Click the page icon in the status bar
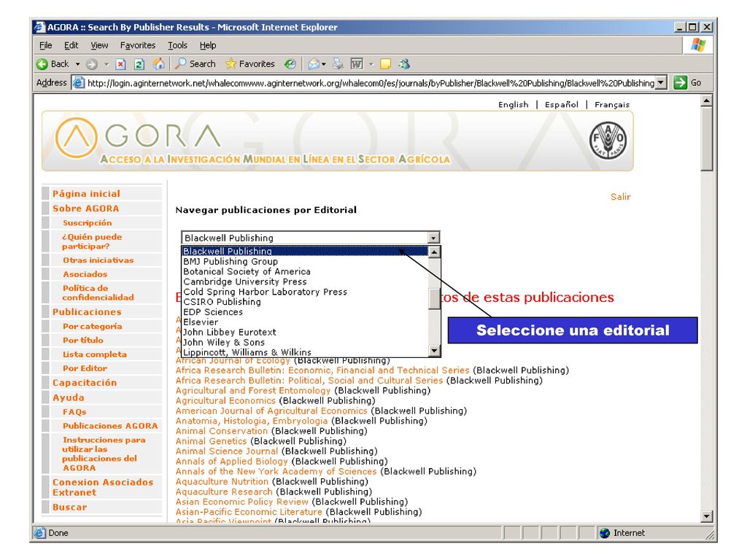The image size is (747, 560). pos(40,533)
